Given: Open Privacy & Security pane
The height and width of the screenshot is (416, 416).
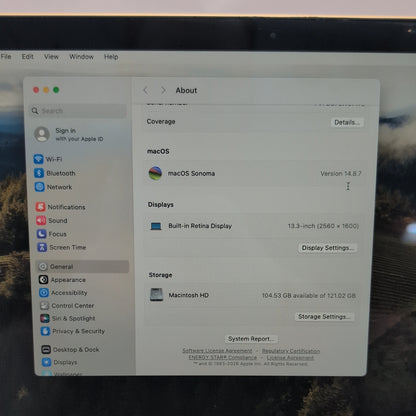Looking at the screenshot, I should (73, 331).
